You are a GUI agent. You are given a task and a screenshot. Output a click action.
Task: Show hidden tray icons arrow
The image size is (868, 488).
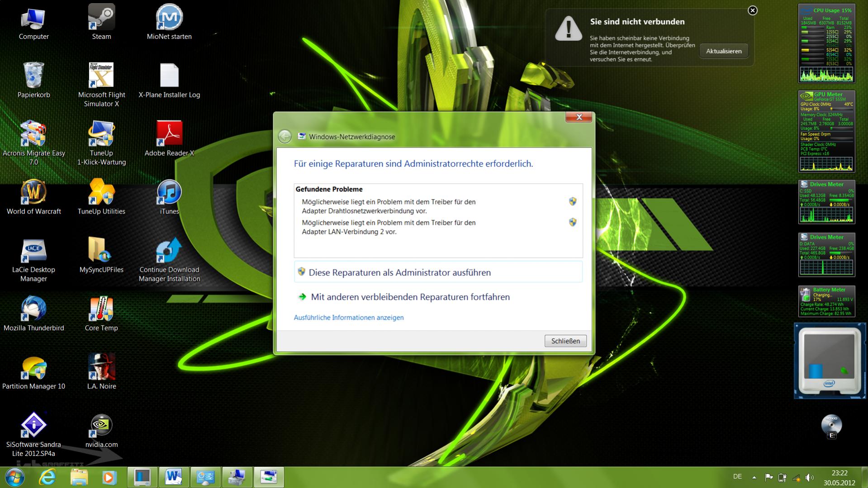(754, 477)
